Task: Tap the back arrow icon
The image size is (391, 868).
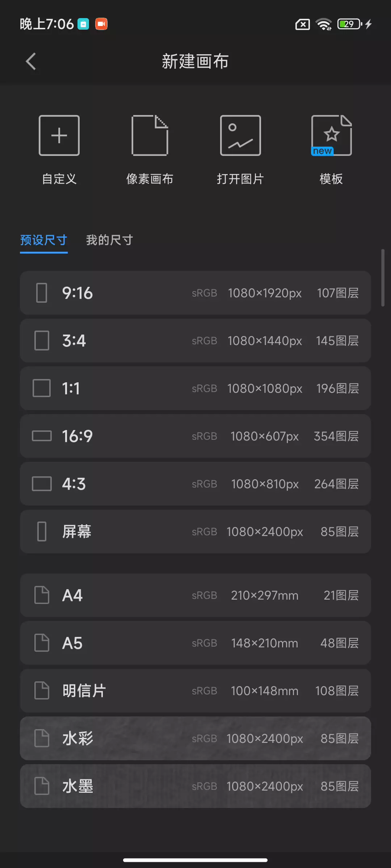Action: click(31, 61)
